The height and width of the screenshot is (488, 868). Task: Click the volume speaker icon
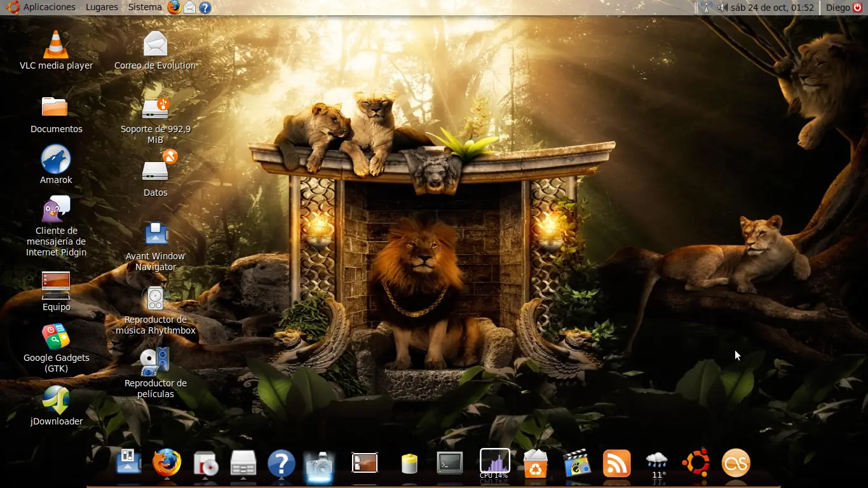(722, 8)
